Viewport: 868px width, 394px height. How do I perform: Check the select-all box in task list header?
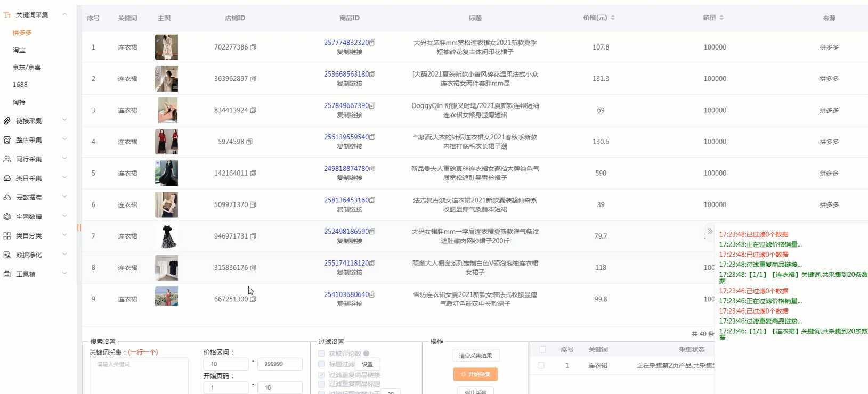click(x=542, y=350)
